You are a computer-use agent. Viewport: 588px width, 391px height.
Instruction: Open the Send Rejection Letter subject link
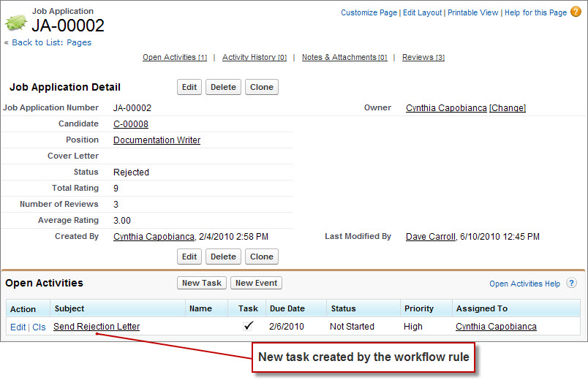click(97, 327)
